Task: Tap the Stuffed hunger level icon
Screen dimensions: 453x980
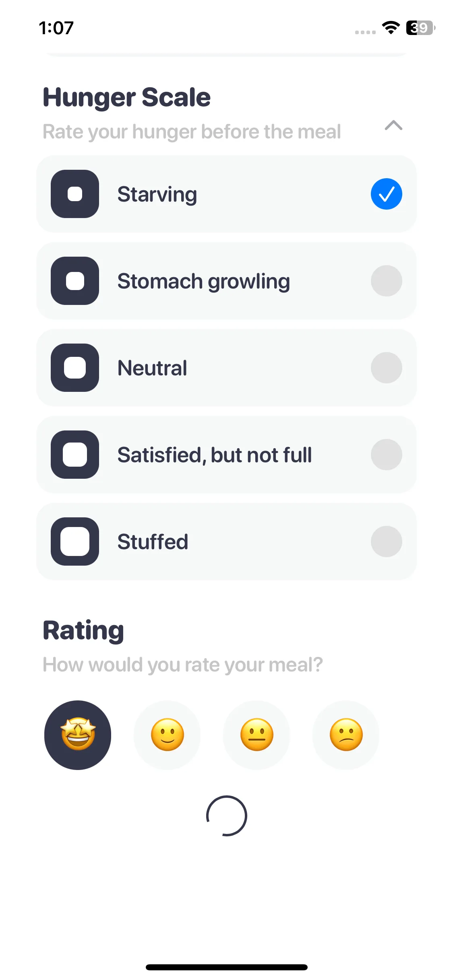Action: click(75, 541)
